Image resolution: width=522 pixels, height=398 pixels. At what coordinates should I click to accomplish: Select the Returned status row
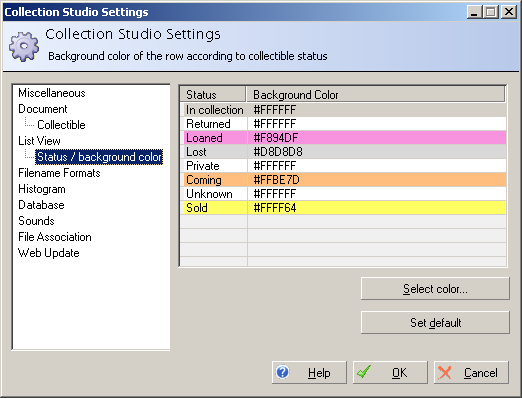pyautogui.click(x=343, y=124)
